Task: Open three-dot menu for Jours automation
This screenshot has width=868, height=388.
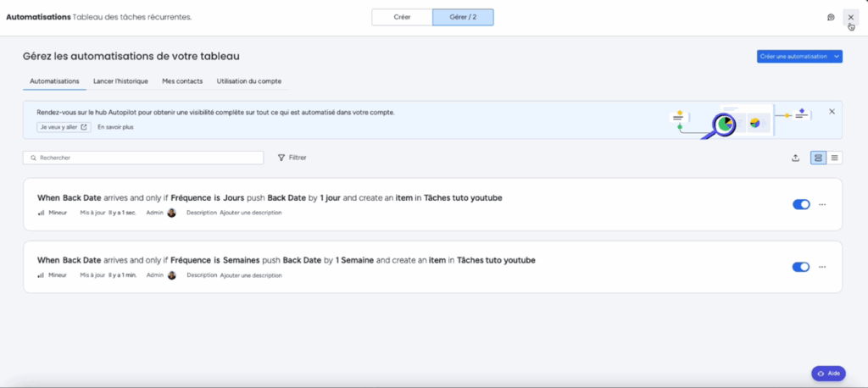Action: point(822,204)
